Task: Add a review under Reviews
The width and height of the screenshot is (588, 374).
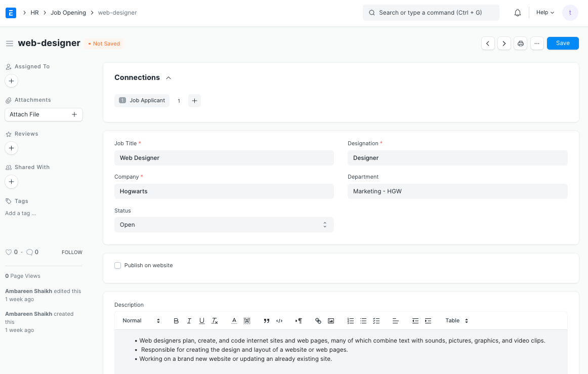Action: click(x=11, y=148)
